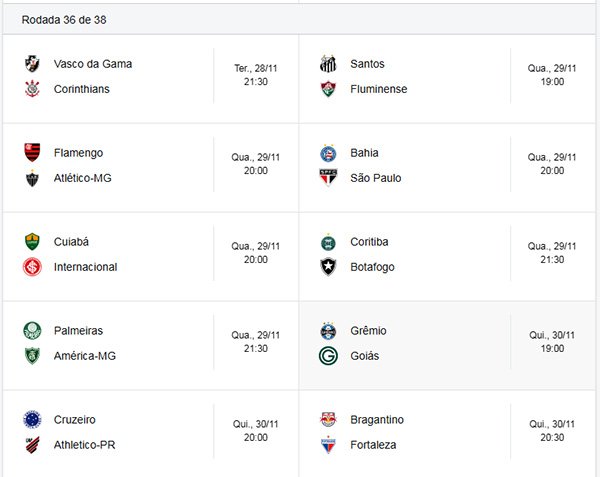Open the Ter., 28/11 21:30 match time
Image resolution: width=600 pixels, height=477 pixels.
coord(256,75)
